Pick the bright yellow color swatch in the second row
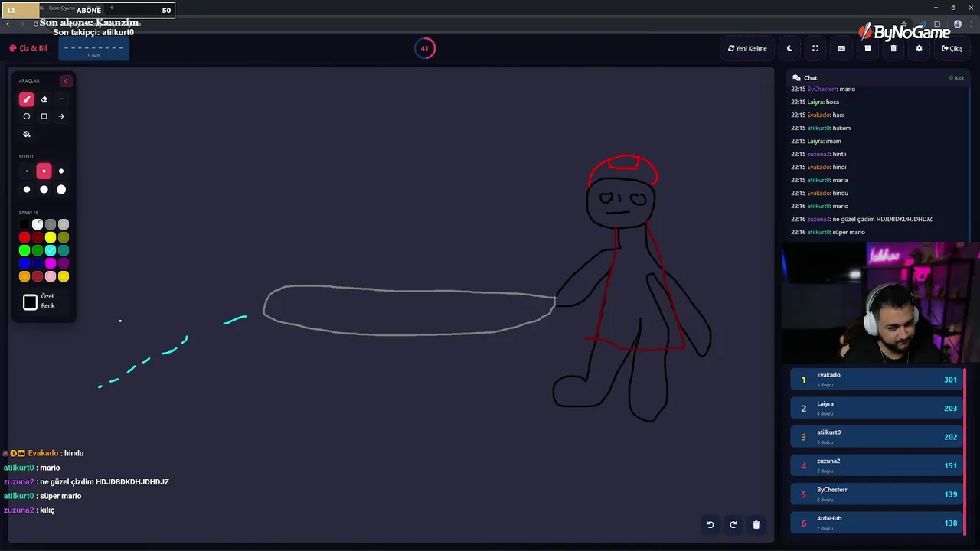 pyautogui.click(x=51, y=237)
